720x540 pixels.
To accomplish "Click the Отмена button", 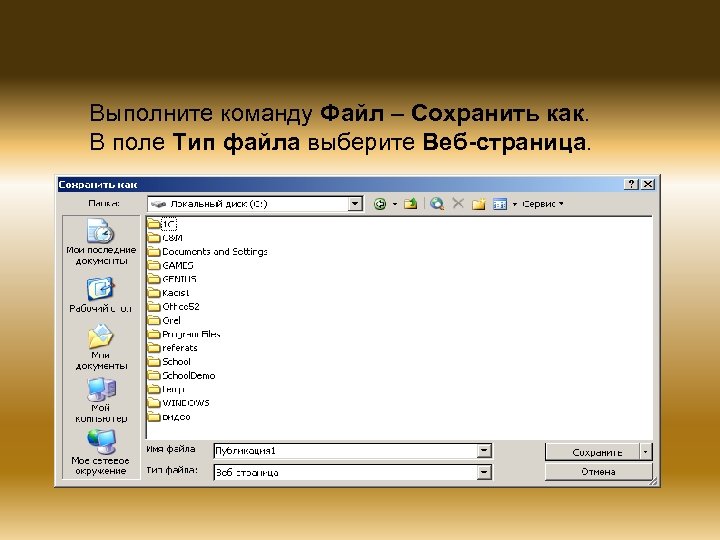I will pyautogui.click(x=598, y=472).
